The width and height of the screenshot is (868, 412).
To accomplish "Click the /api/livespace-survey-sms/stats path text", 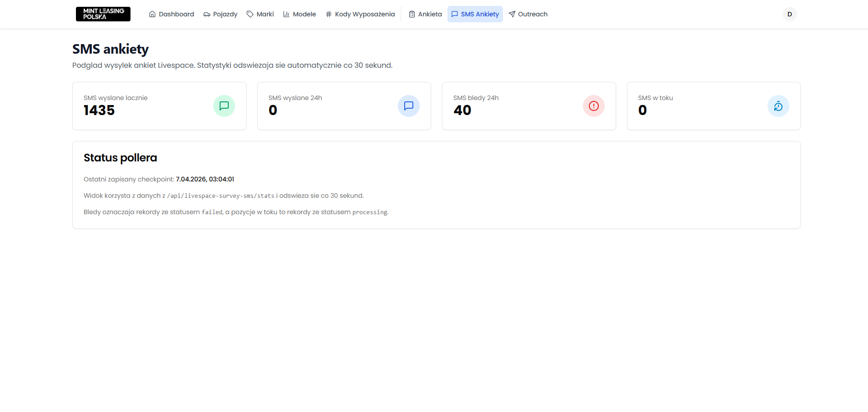I will pos(221,196).
